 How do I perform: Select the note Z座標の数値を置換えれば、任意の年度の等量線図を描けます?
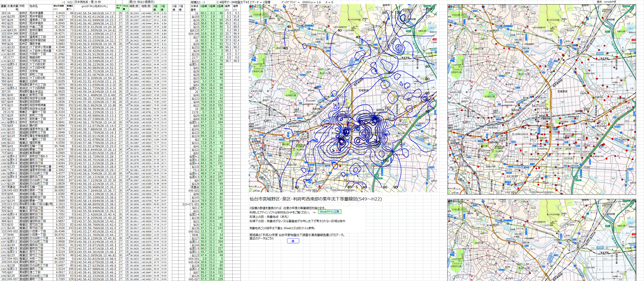288,208
